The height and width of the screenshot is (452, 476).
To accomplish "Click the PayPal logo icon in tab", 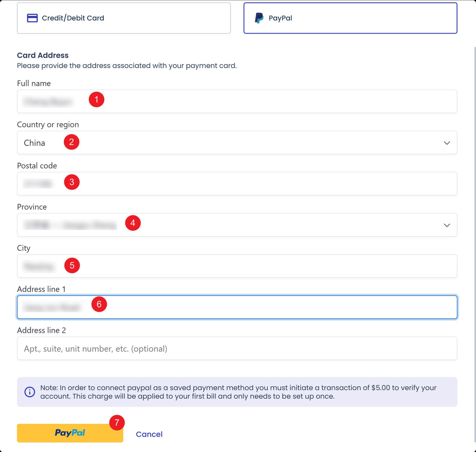I will (x=259, y=18).
